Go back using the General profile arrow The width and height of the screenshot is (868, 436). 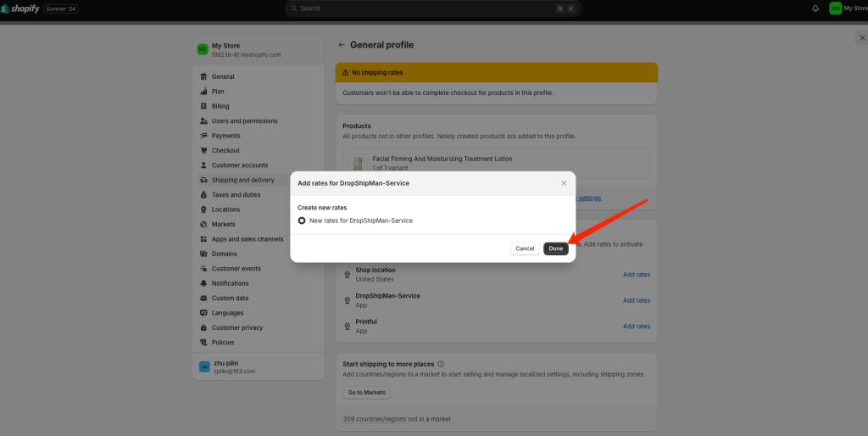click(342, 45)
